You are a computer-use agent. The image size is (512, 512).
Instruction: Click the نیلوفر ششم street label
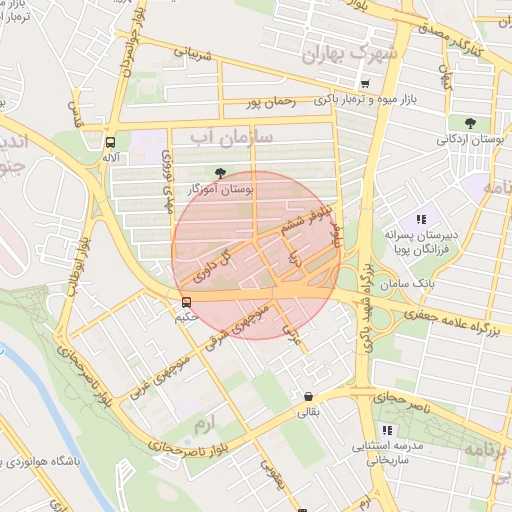[x=306, y=219]
